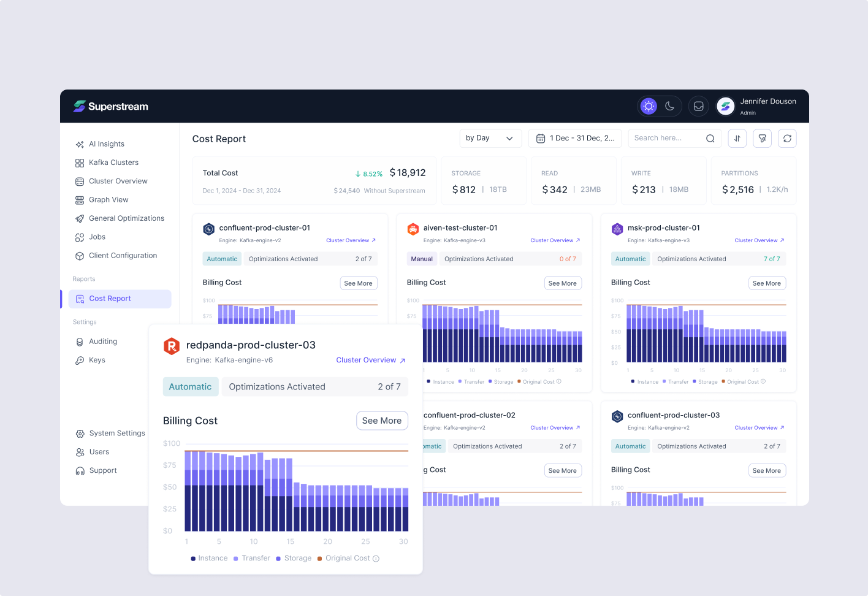See More for confluent-prod-cluster-03 billing
The width and height of the screenshot is (868, 596).
[767, 471]
